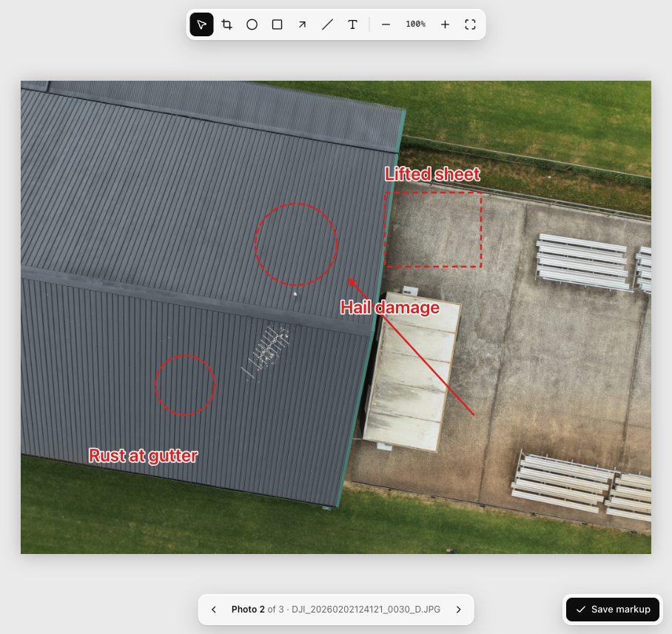Save markup button

(x=613, y=610)
